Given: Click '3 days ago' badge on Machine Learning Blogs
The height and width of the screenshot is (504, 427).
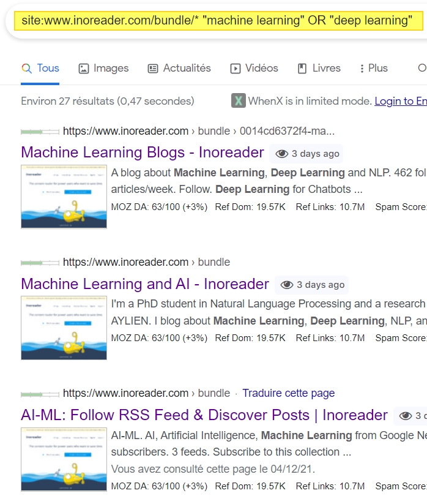Looking at the screenshot, I should coord(306,154).
